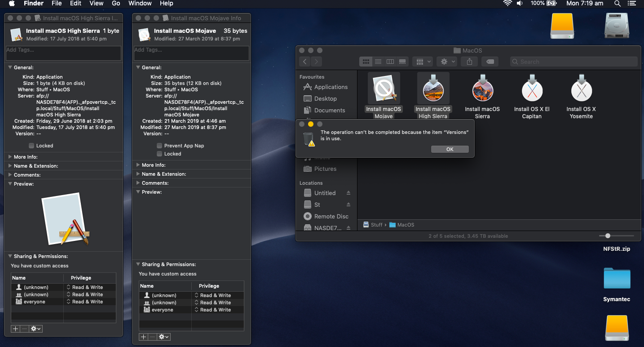The height and width of the screenshot is (347, 644).
Task: Select Install macOS High Sierra icon in Finder window
Action: click(433, 89)
